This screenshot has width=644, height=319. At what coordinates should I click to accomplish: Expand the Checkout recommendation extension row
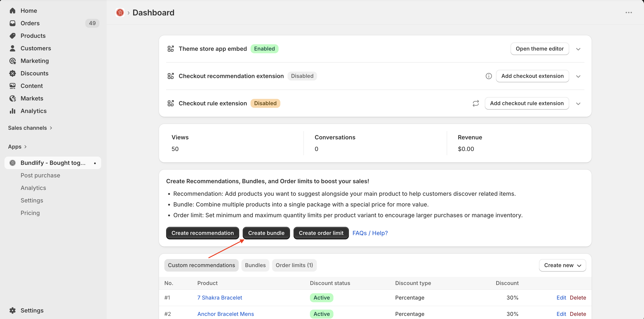tap(578, 76)
